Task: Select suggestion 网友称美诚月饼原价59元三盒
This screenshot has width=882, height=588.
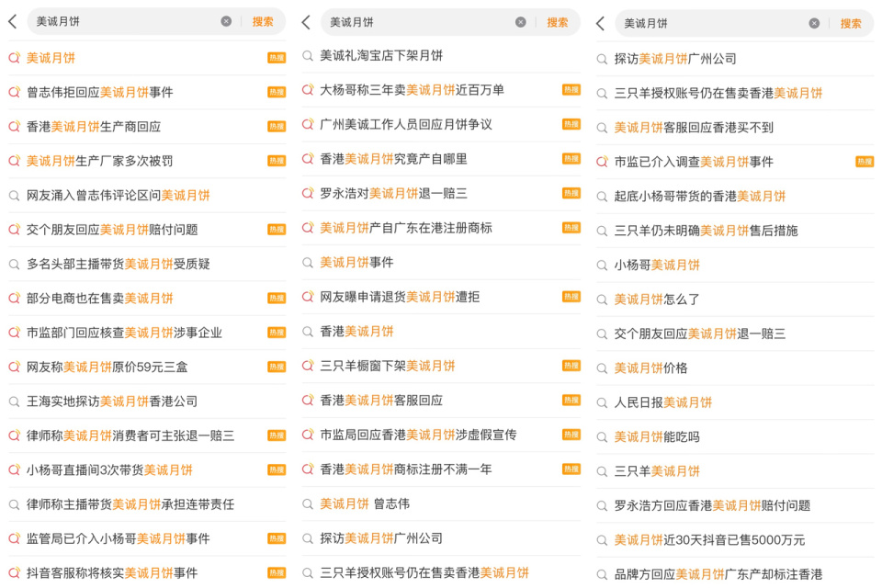Action: [107, 367]
